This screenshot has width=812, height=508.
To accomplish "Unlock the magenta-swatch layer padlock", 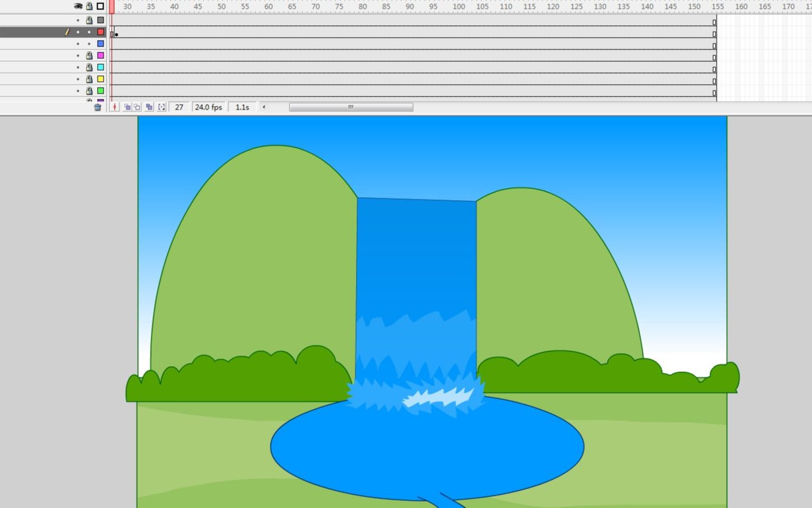I will click(x=89, y=55).
